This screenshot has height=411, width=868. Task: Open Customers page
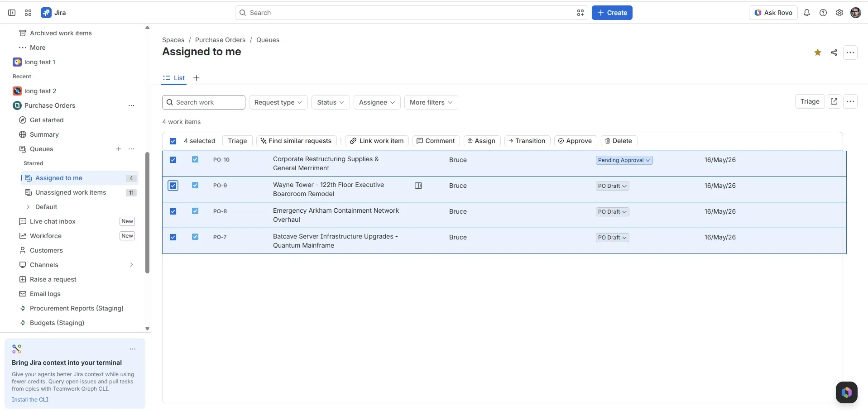click(x=46, y=250)
